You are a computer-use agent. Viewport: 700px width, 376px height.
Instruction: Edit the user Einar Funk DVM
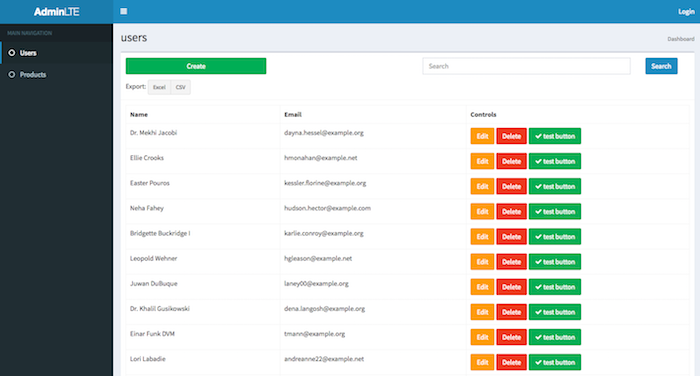[x=482, y=337]
